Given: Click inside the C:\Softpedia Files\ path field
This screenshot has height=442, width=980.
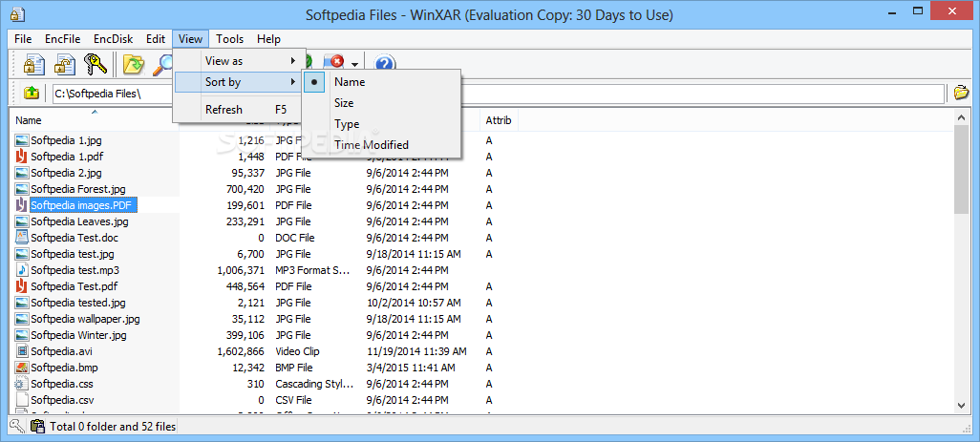Looking at the screenshot, I should pyautogui.click(x=499, y=94).
